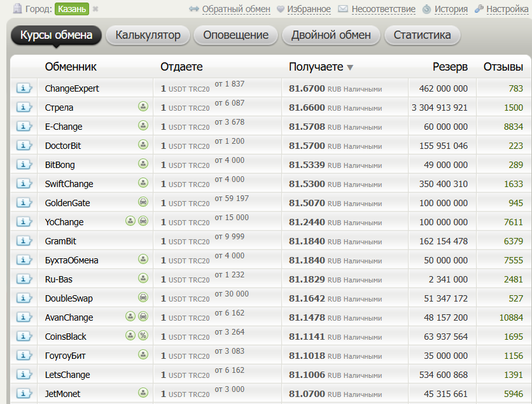Open info icon for DoctorBit
The height and width of the screenshot is (404, 532).
(24, 146)
